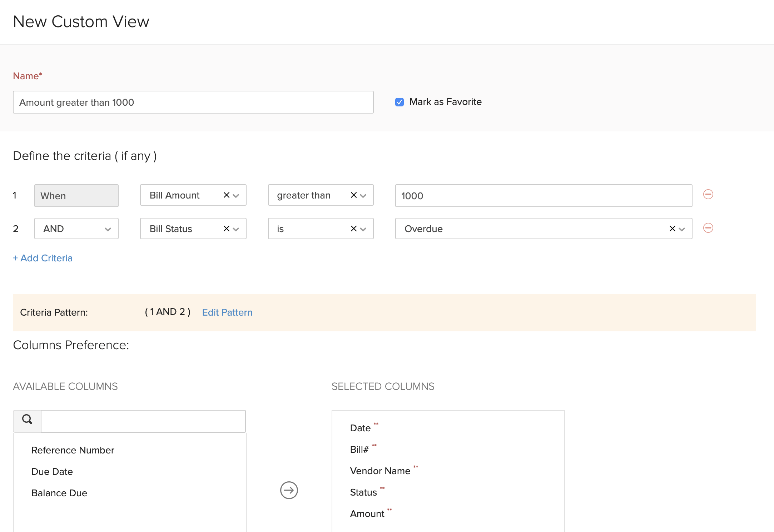Image resolution: width=774 pixels, height=532 pixels.
Task: Remove criteria row 2 using minus icon
Action: coord(708,229)
